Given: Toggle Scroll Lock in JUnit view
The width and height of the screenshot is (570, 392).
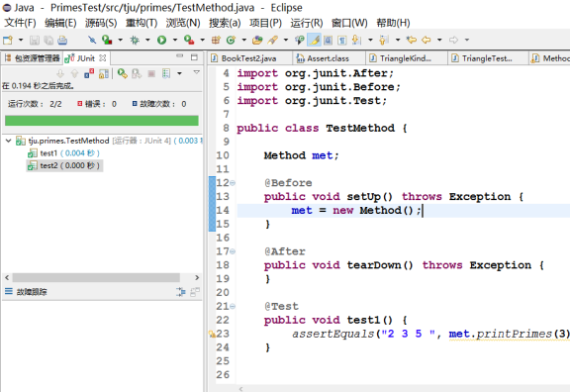Looking at the screenshot, I should coord(104,74).
